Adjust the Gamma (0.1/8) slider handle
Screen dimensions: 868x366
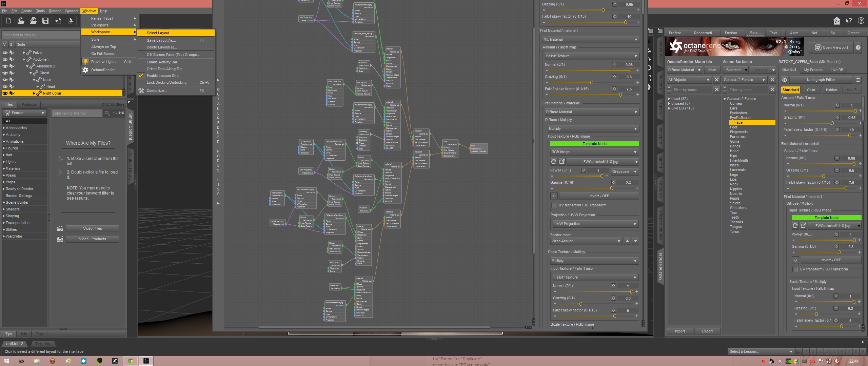[611, 188]
